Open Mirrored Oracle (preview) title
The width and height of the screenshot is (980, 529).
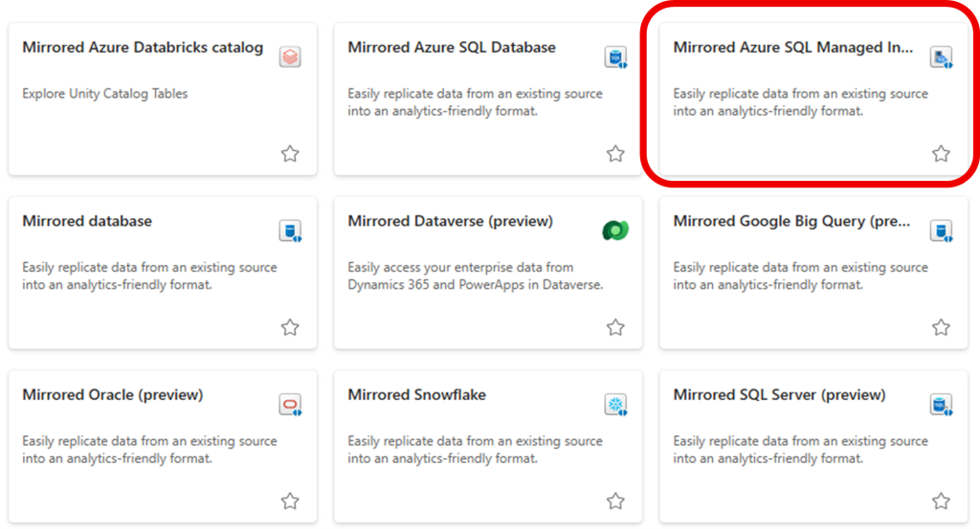pos(113,395)
